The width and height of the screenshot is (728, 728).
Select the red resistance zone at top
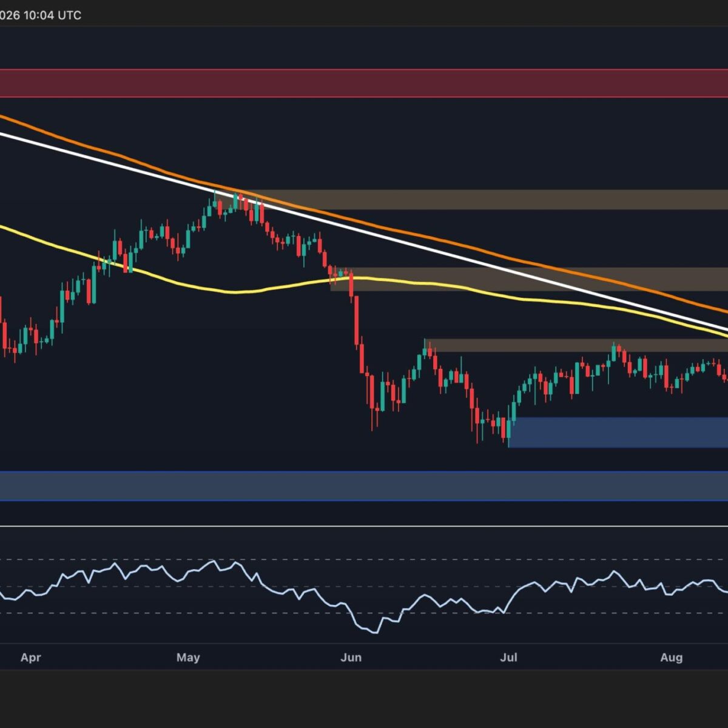(x=364, y=83)
